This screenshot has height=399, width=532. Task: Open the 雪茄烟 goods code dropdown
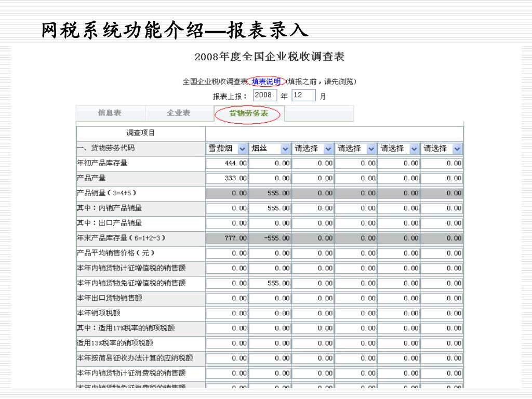(227, 149)
